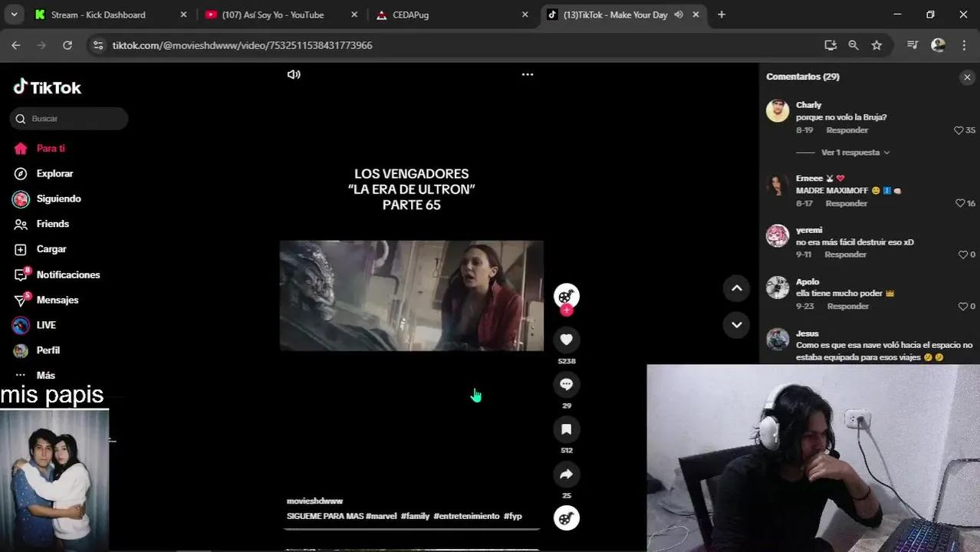The image size is (980, 552).
Task: Mute the TikTok video sound icon
Action: click(294, 74)
